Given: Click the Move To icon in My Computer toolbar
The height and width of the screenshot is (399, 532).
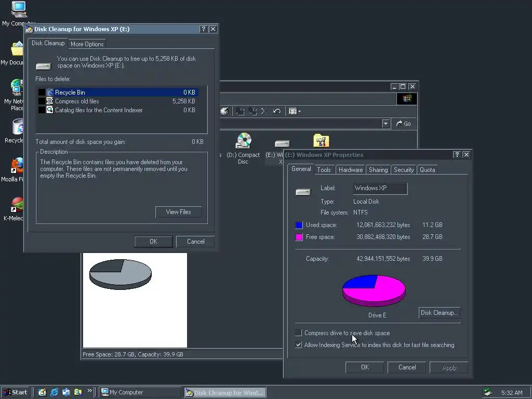Looking at the screenshot, I should (240, 111).
